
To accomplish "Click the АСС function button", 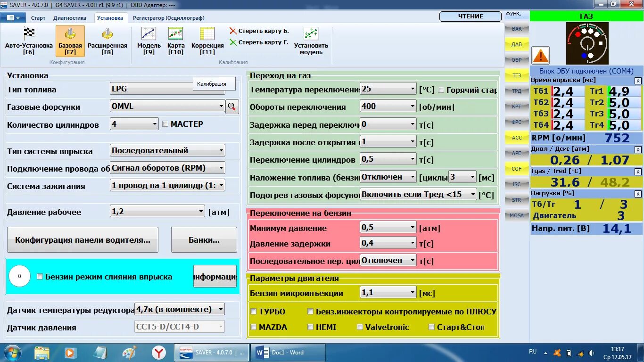I will click(x=517, y=138).
